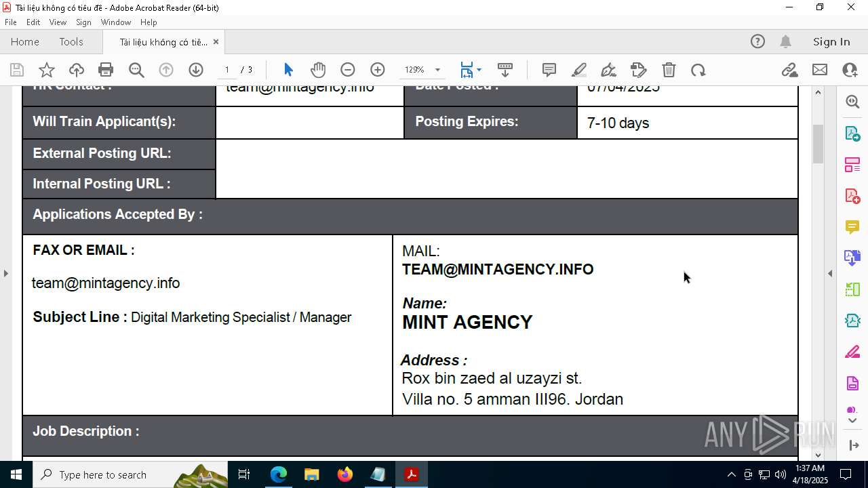Image resolution: width=868 pixels, height=488 pixels.
Task: Click the vertical document scrollbar thumb
Action: 818,144
